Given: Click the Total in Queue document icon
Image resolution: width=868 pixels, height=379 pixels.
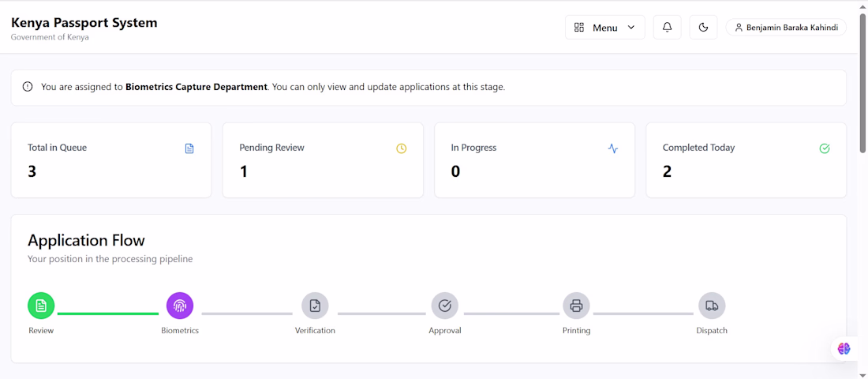Looking at the screenshot, I should pos(189,148).
